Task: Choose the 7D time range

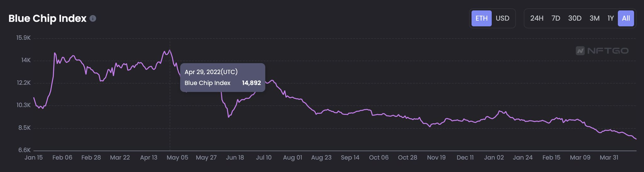Action: 556,18
